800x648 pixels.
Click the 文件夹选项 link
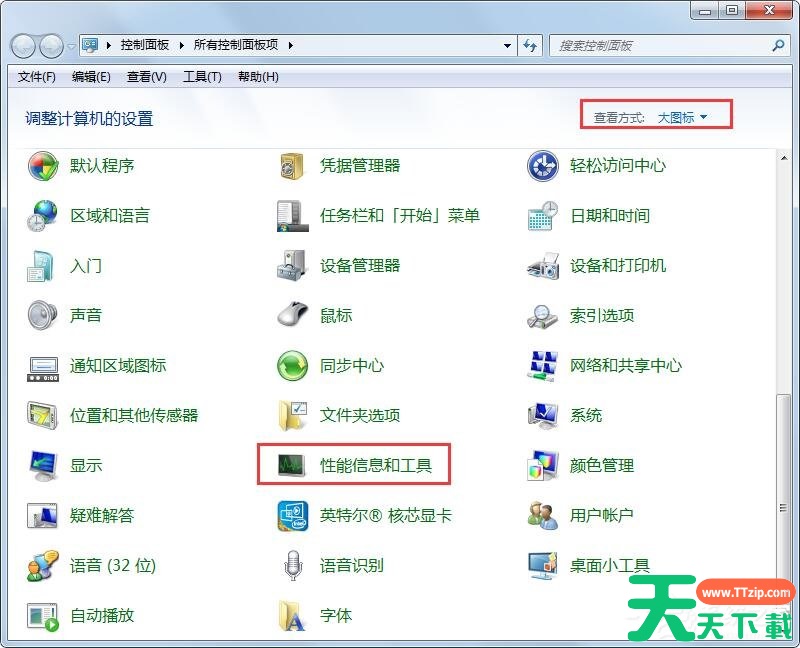tap(360, 416)
